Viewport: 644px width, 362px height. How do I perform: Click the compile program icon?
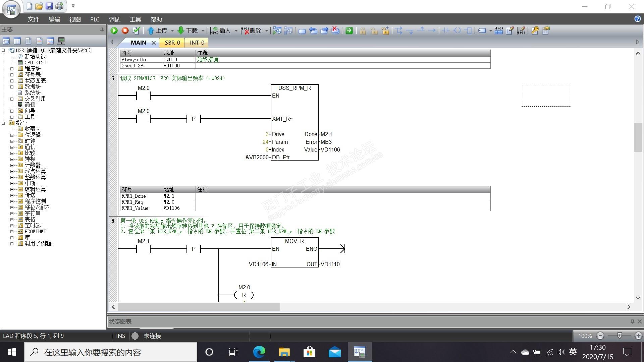[x=136, y=31]
